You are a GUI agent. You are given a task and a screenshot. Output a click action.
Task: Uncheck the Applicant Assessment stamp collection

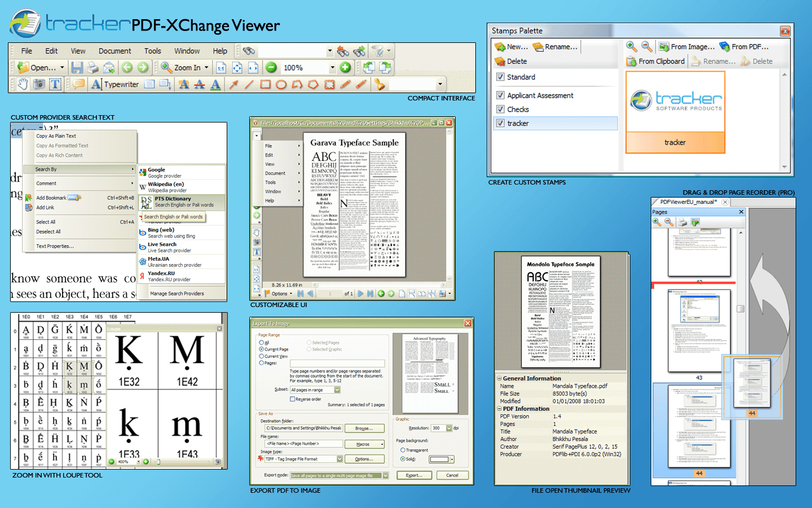click(501, 95)
